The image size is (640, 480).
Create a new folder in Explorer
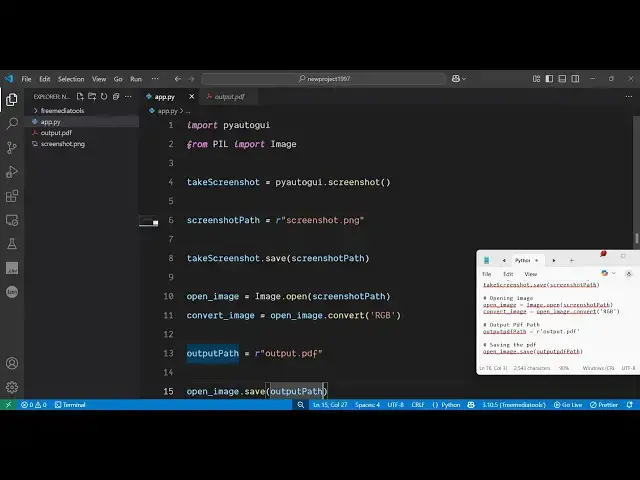(x=92, y=97)
